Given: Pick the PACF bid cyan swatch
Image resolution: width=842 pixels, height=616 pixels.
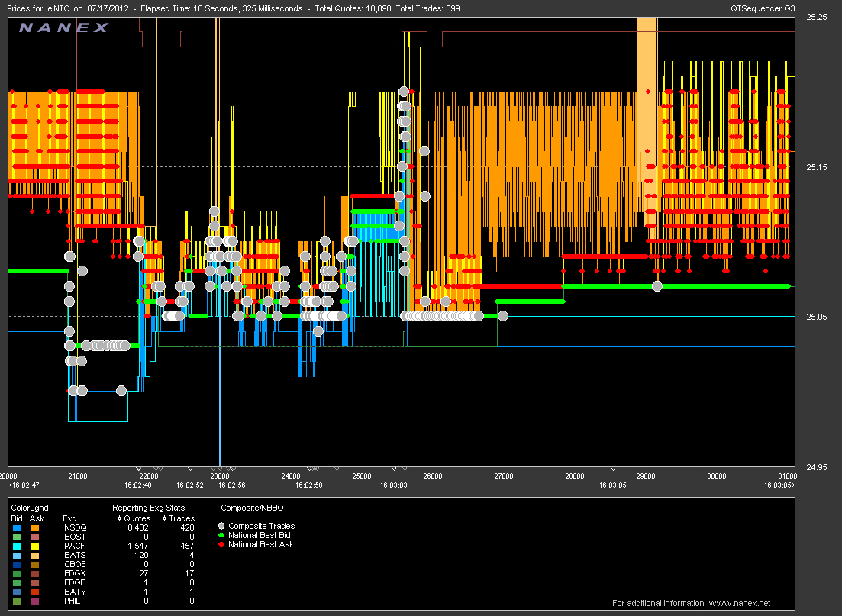Looking at the screenshot, I should (17, 547).
